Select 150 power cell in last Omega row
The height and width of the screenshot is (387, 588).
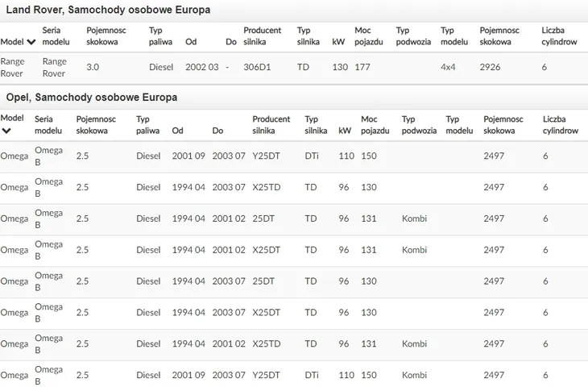pyautogui.click(x=369, y=376)
